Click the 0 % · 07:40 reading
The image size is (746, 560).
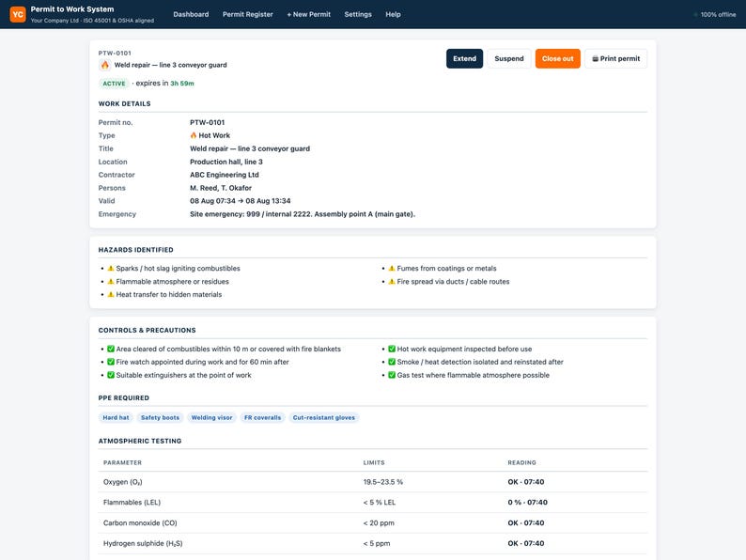pos(528,503)
